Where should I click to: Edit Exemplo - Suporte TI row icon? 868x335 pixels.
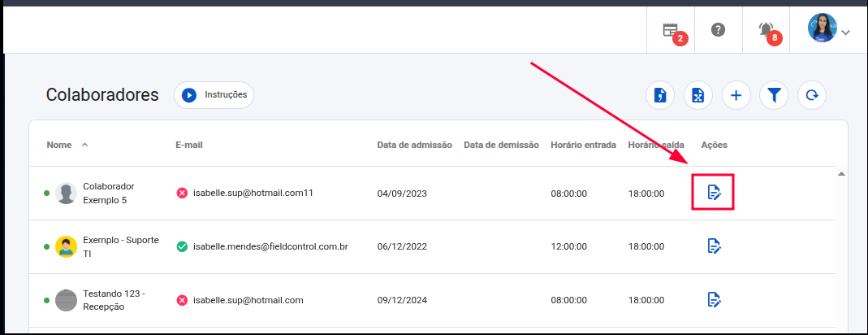coord(714,246)
